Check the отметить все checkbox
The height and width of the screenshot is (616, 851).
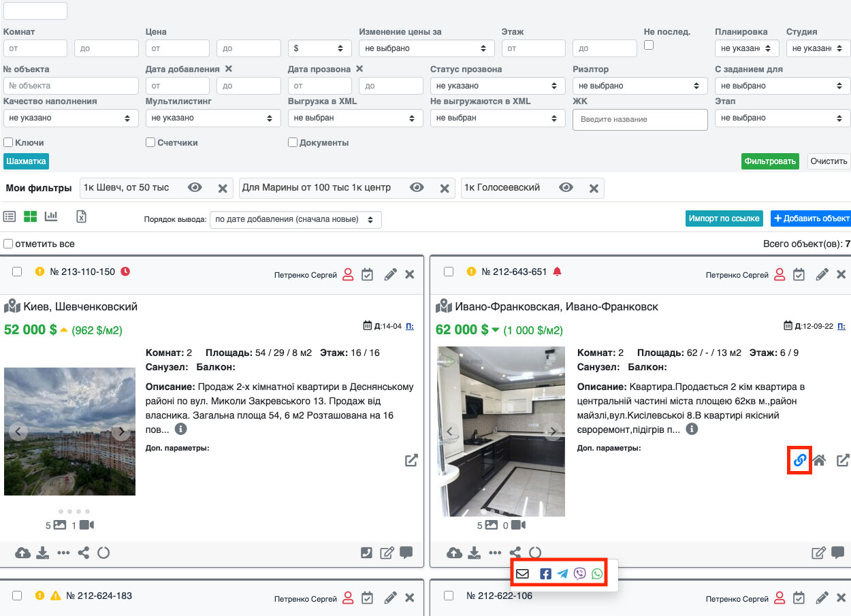8,244
